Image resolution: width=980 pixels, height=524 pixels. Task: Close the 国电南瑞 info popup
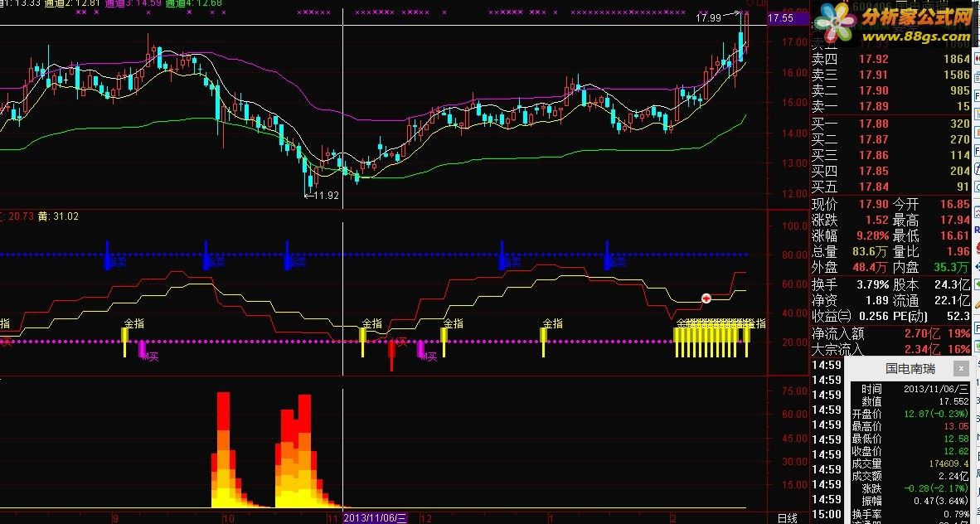(962, 369)
